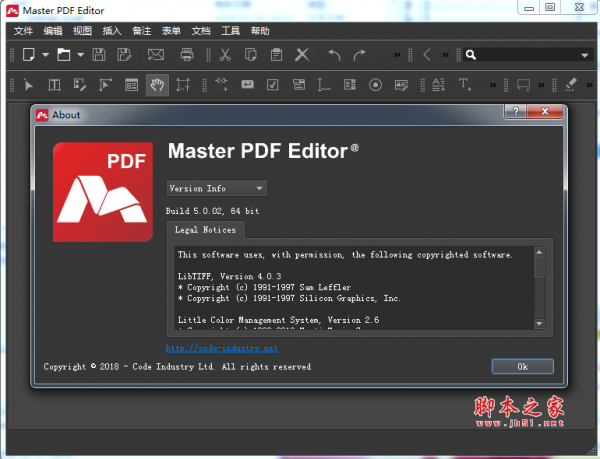This screenshot has height=459, width=600.
Task: Click the Paste clipboard icon
Action: [x=276, y=55]
